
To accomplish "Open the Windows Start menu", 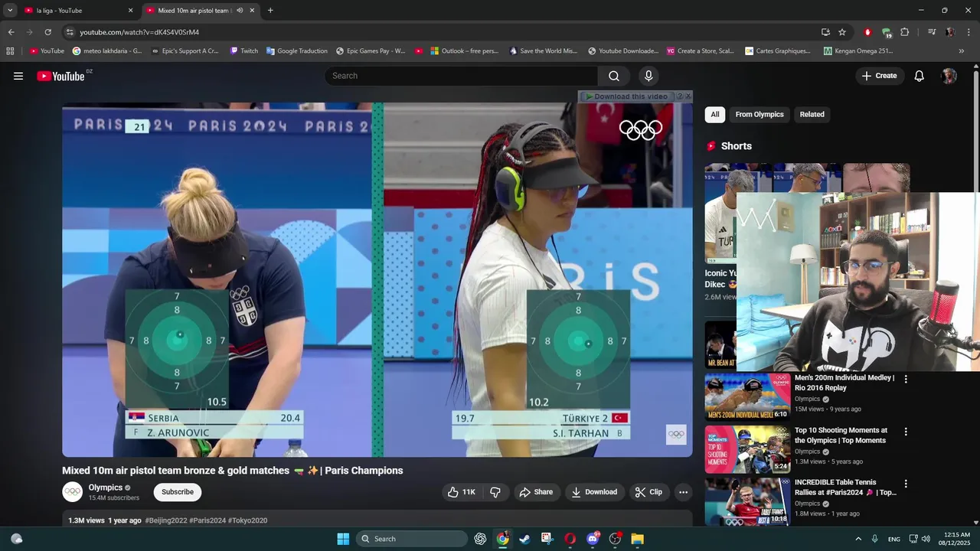I will tap(343, 539).
